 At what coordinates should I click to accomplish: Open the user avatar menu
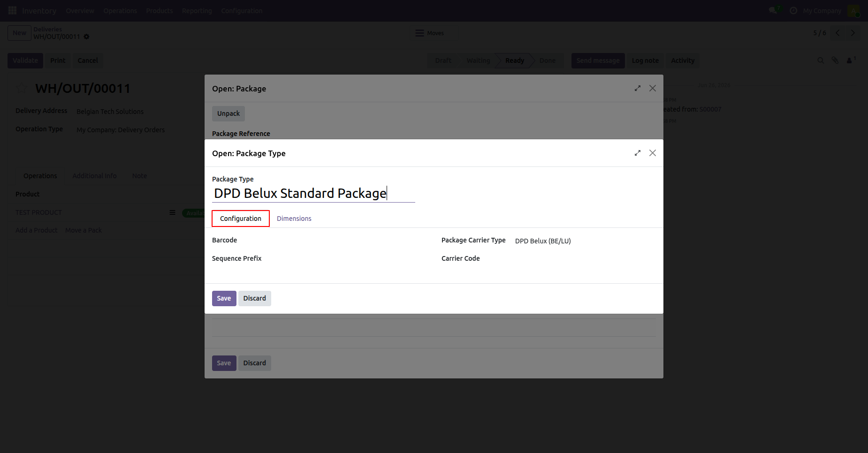(x=853, y=10)
